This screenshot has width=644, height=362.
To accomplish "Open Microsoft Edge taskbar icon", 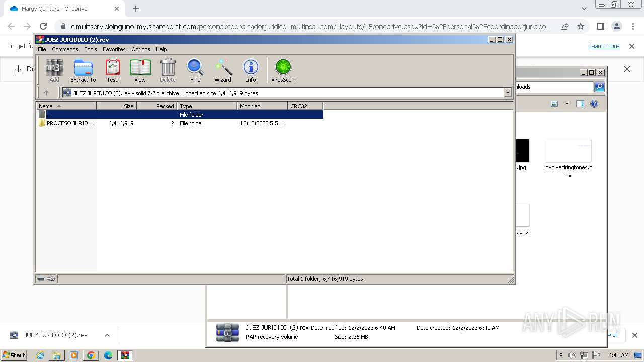I will point(108,355).
